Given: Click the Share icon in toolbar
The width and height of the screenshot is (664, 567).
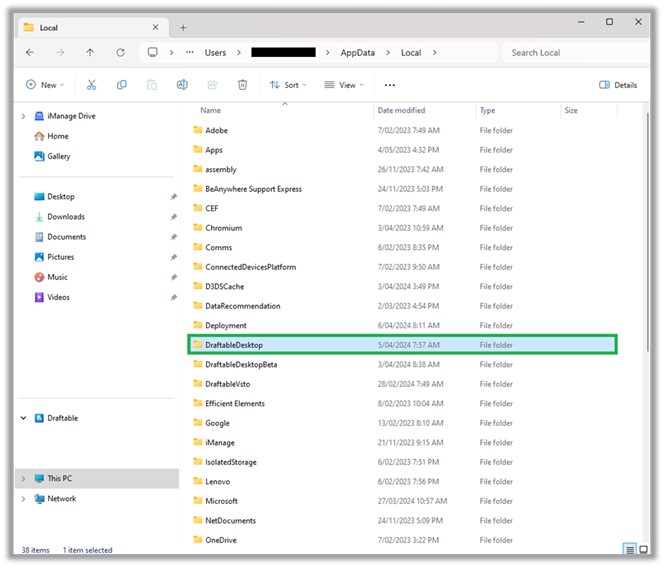Looking at the screenshot, I should [212, 85].
